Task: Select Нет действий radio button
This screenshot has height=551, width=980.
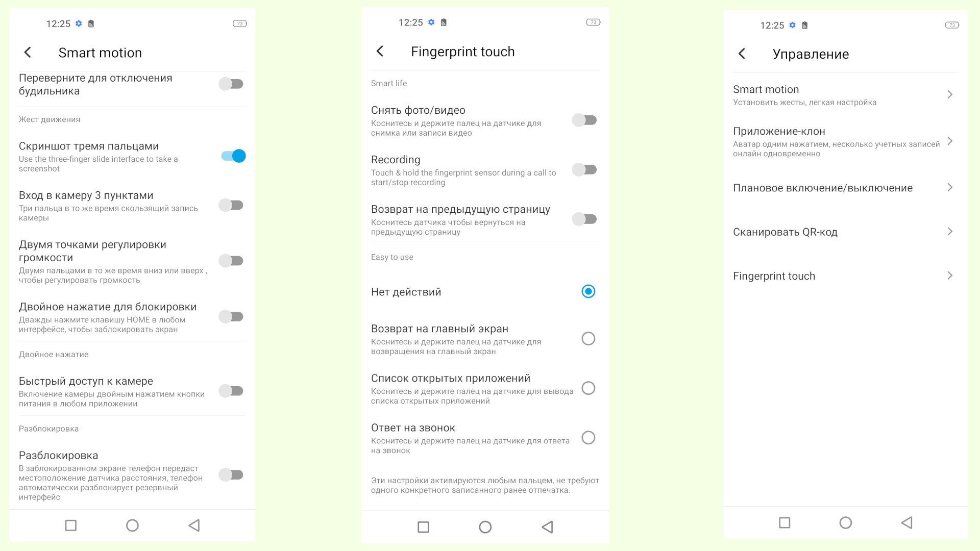Action: (x=589, y=291)
